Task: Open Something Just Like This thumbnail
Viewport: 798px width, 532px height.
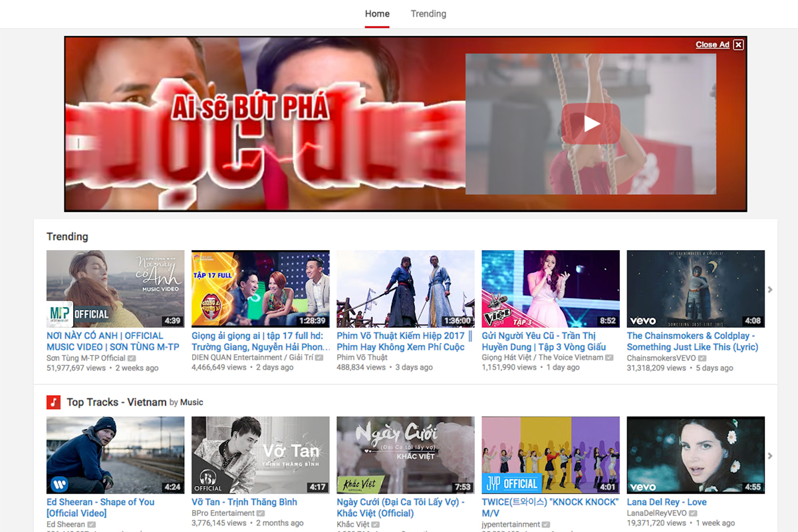Action: click(696, 289)
